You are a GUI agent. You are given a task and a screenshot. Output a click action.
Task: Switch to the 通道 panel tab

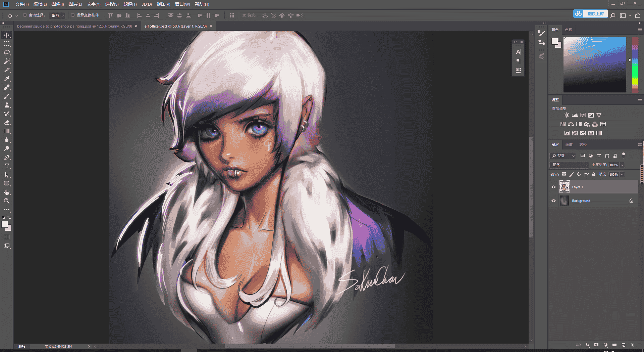click(x=569, y=144)
